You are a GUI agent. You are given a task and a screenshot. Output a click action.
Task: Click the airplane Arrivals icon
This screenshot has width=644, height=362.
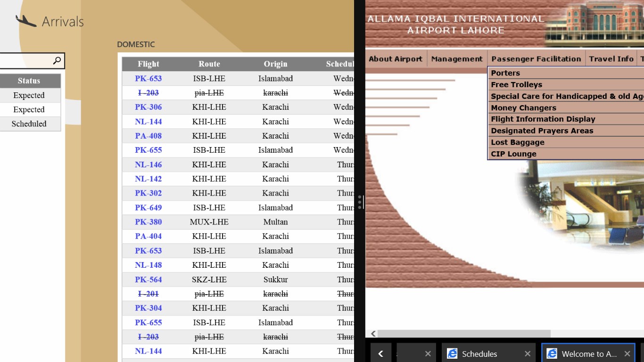pos(25,21)
